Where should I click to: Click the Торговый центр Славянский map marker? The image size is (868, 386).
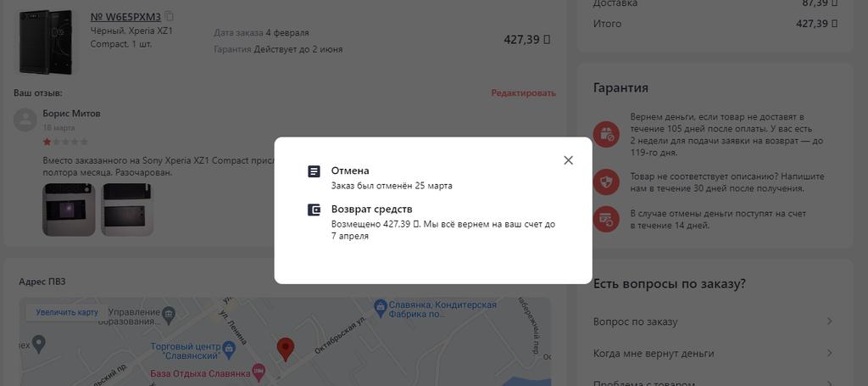pos(229,349)
